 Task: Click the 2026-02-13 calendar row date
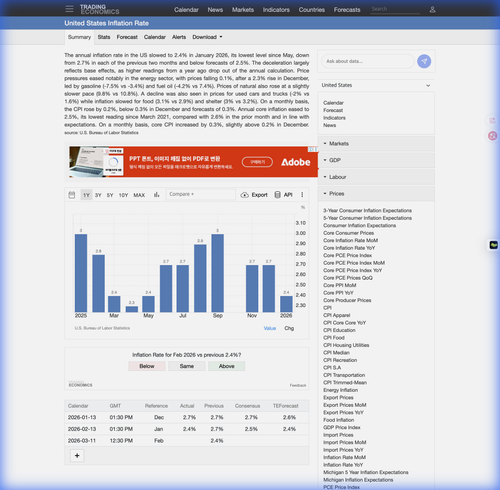click(x=82, y=429)
